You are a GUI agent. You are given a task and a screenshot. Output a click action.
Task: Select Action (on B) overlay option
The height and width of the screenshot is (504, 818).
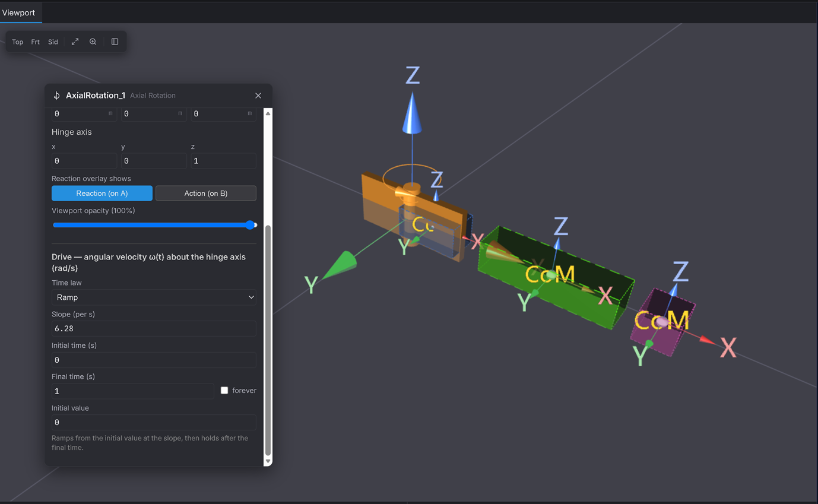coord(206,194)
